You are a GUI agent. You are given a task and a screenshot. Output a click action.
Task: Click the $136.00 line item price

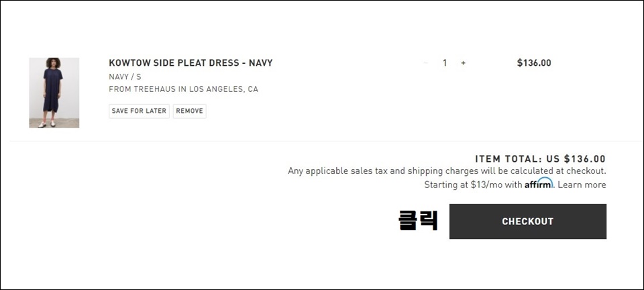click(534, 63)
